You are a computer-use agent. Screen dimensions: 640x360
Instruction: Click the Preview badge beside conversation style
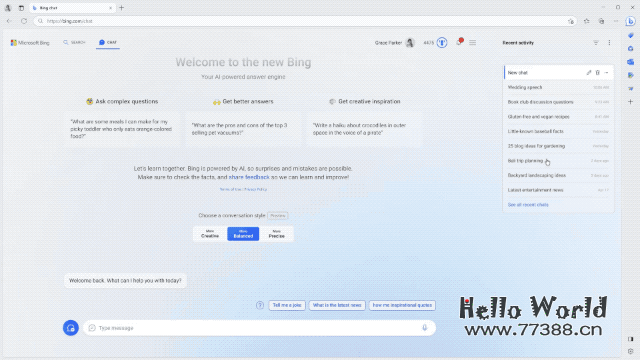278,216
